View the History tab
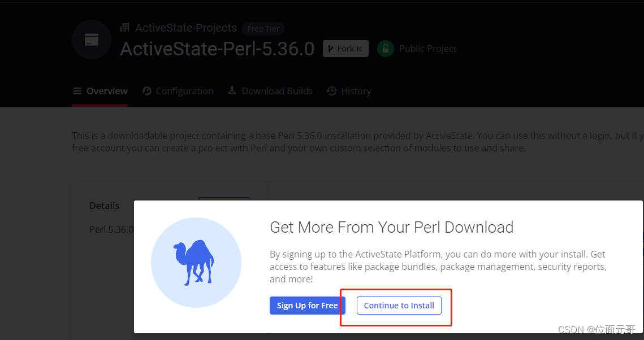 (x=355, y=91)
